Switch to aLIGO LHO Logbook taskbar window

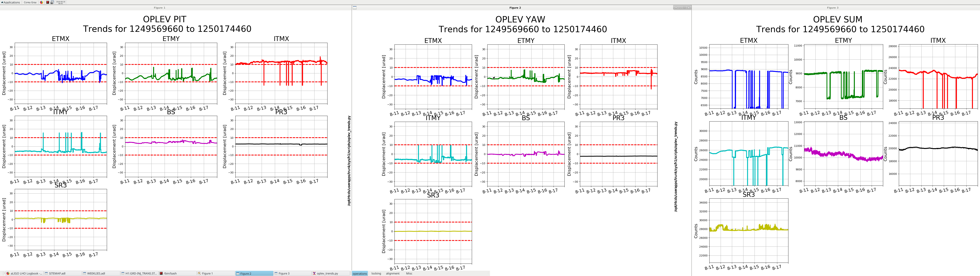click(x=24, y=273)
